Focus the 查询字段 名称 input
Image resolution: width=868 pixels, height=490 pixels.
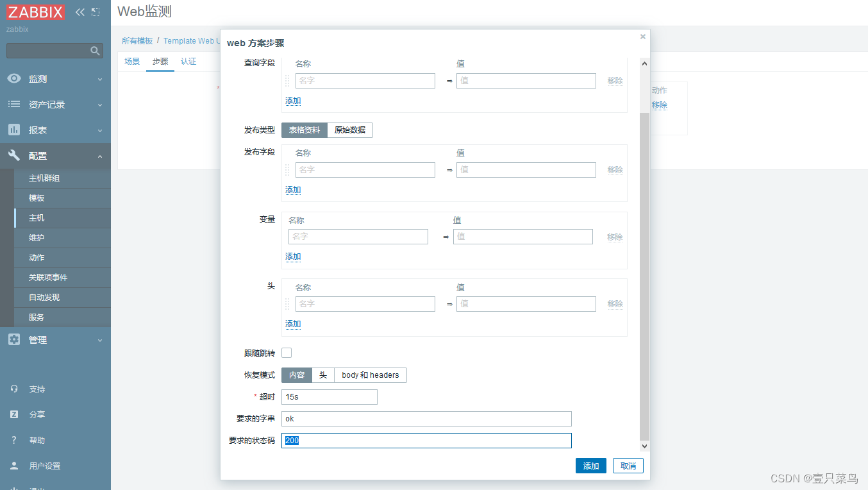point(365,81)
